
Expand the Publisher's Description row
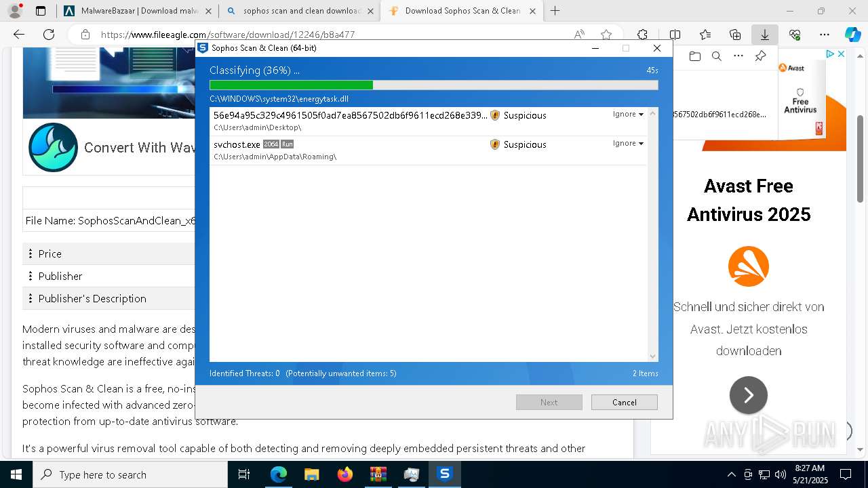[109, 298]
